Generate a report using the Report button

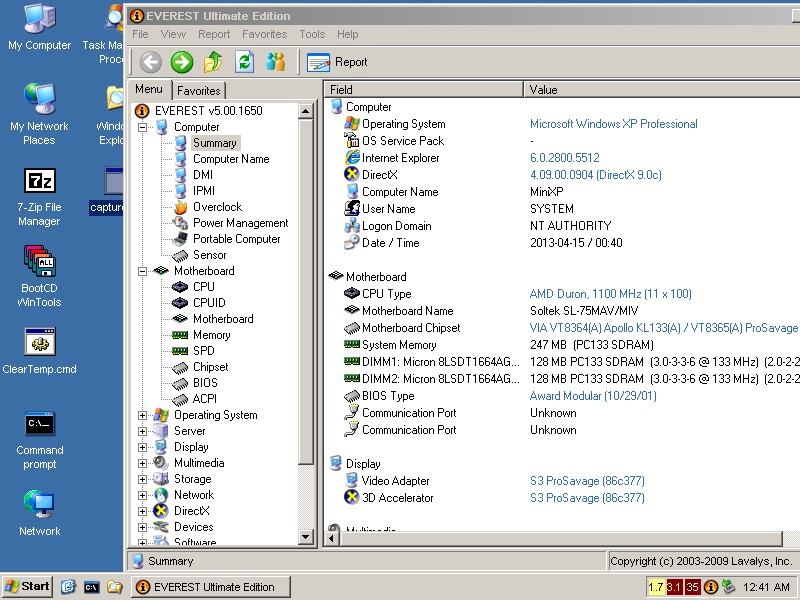point(337,62)
